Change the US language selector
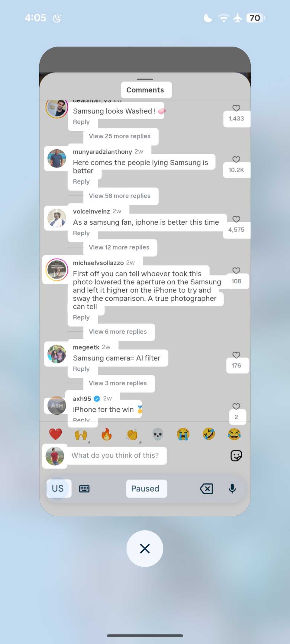Screen dimensions: 290x644 pos(58,489)
